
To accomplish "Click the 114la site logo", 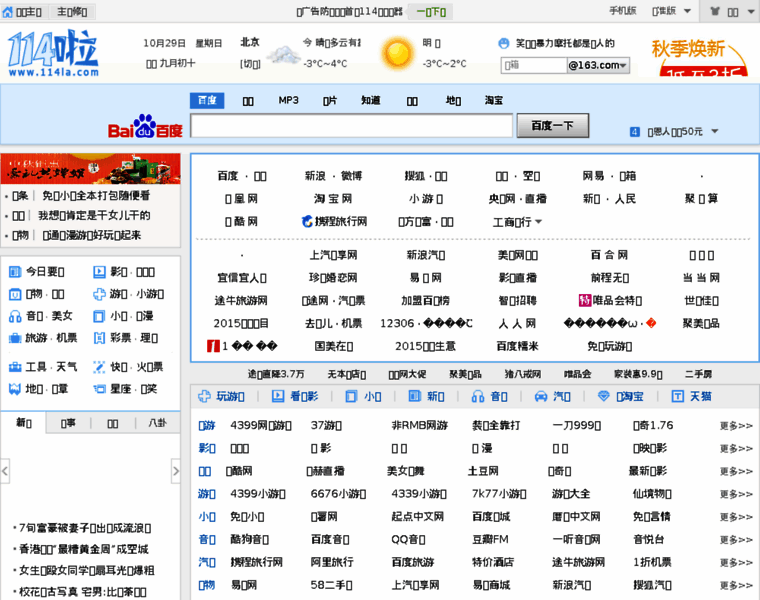I will [x=55, y=55].
